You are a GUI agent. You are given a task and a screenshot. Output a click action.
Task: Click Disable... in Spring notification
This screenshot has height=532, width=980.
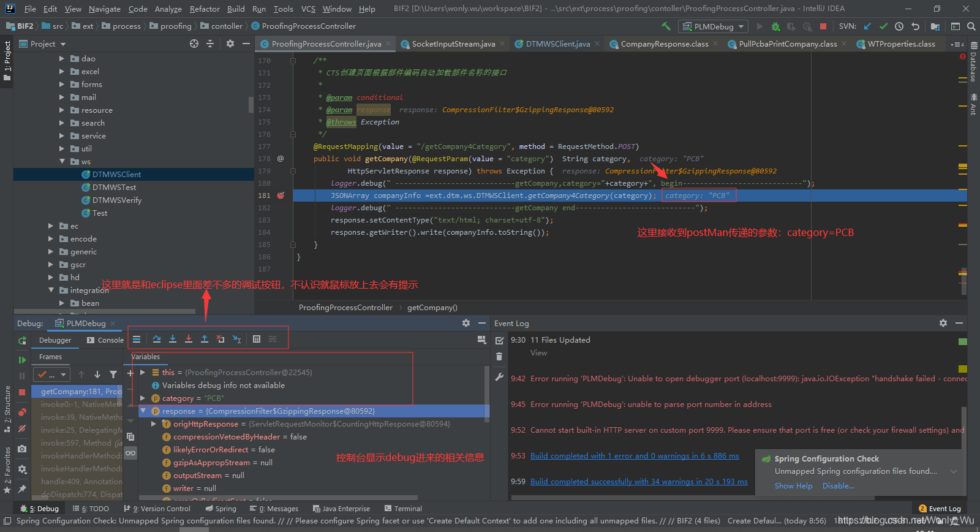tap(838, 486)
